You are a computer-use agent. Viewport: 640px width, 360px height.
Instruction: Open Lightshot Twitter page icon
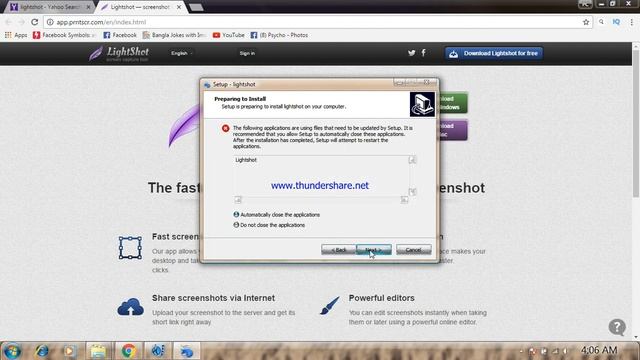pyautogui.click(x=411, y=53)
